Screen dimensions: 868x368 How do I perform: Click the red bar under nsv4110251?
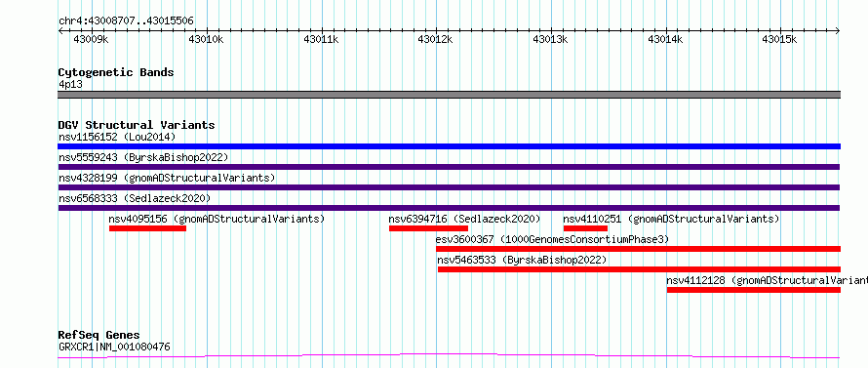(585, 228)
